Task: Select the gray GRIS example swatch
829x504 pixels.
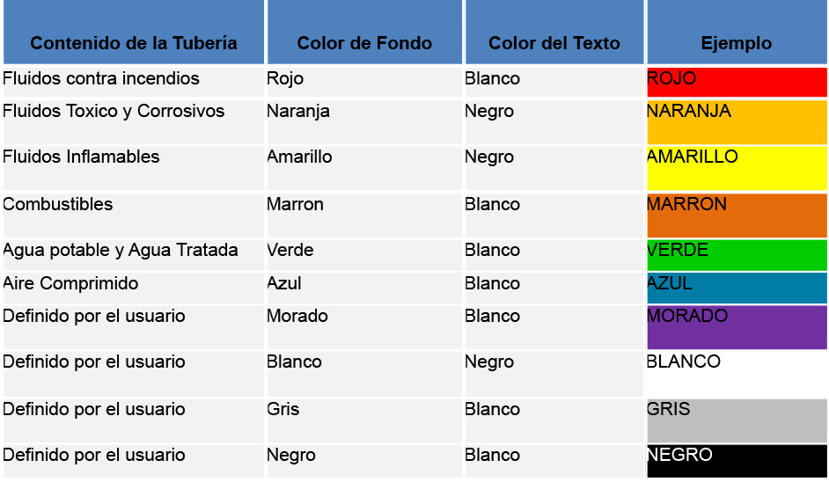Action: (737, 420)
